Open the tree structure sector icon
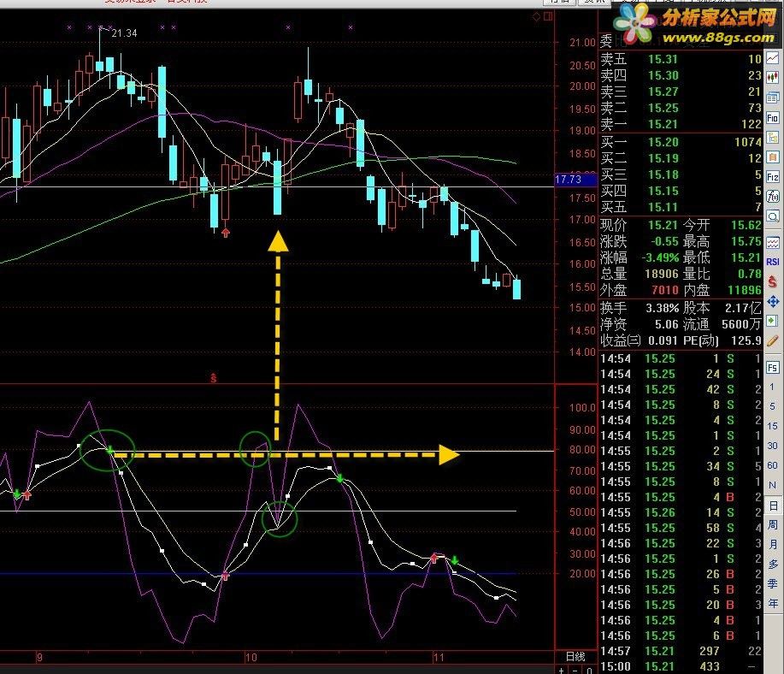The image size is (784, 674). pyautogui.click(x=773, y=138)
